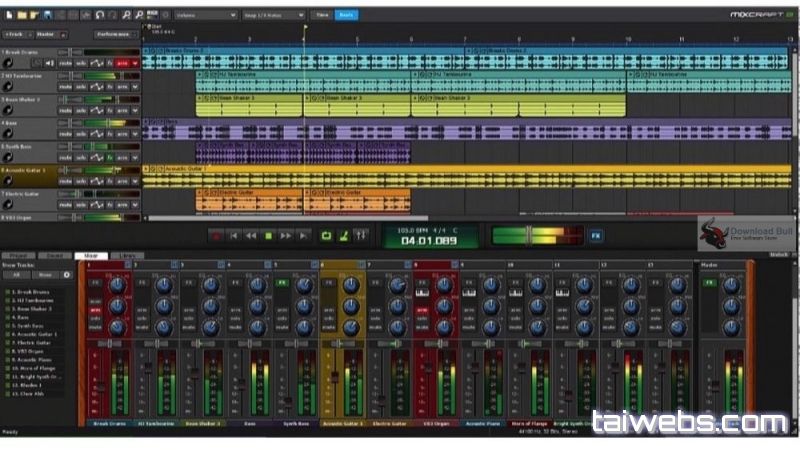The width and height of the screenshot is (800, 450).
Task: Uncheck Bass in Show Tracks list
Action: click(5, 317)
